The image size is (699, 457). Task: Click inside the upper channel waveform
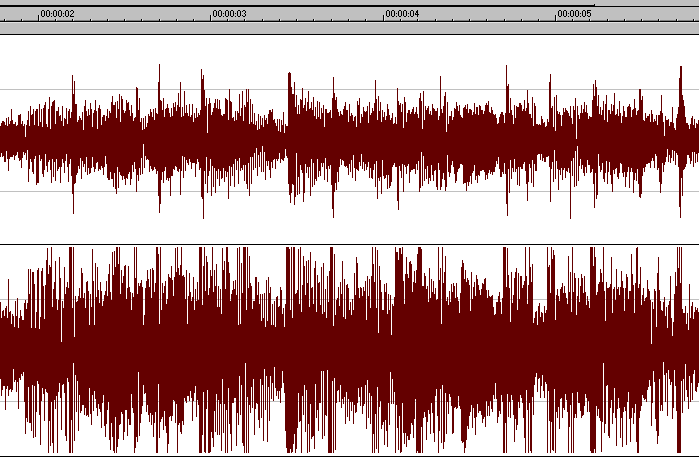pos(350,140)
